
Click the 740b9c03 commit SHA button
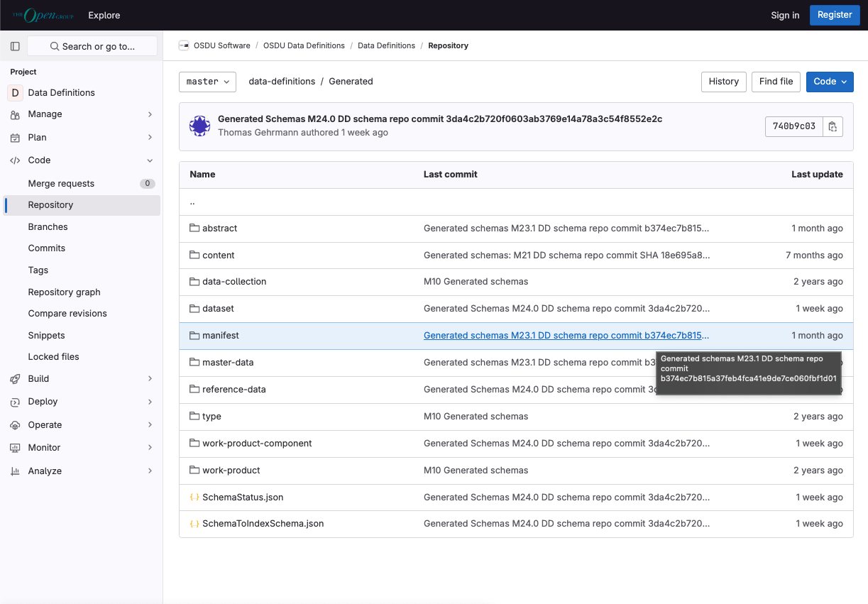pos(794,126)
